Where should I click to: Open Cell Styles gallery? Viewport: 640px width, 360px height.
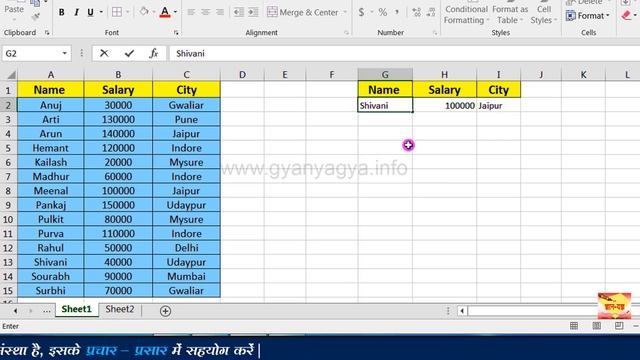click(543, 14)
